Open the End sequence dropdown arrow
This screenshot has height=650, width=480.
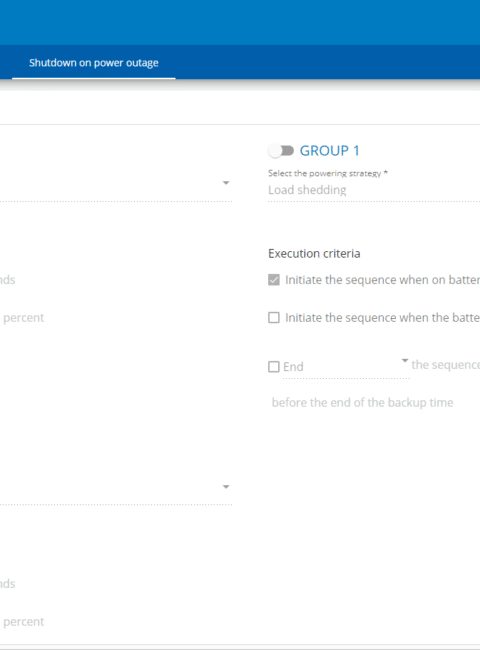405,361
